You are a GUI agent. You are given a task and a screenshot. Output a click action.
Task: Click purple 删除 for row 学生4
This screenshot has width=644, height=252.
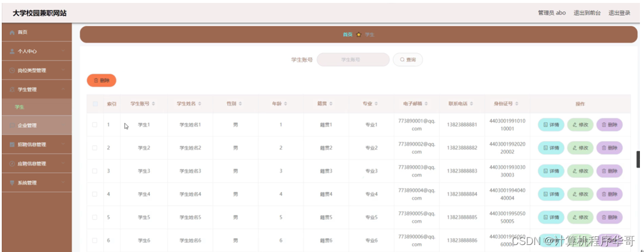point(610,194)
